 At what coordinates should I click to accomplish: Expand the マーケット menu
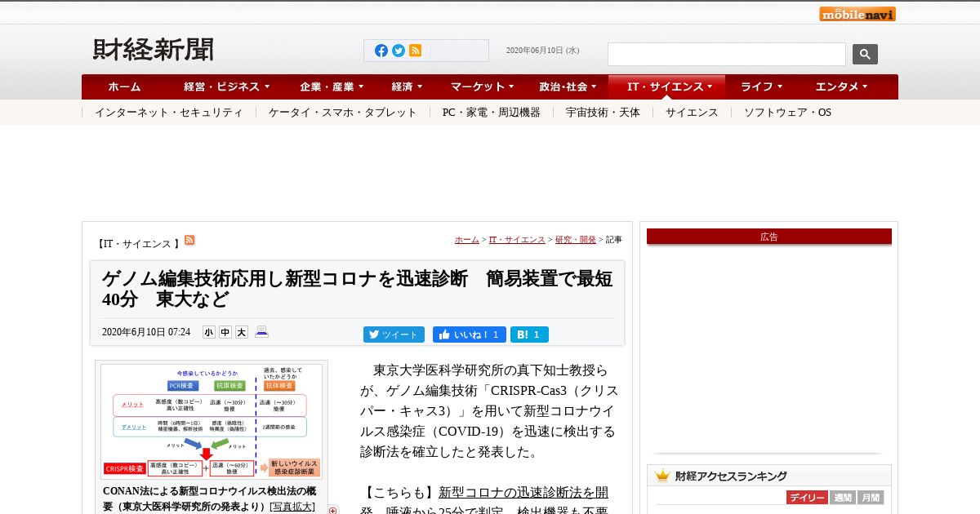pyautogui.click(x=482, y=86)
